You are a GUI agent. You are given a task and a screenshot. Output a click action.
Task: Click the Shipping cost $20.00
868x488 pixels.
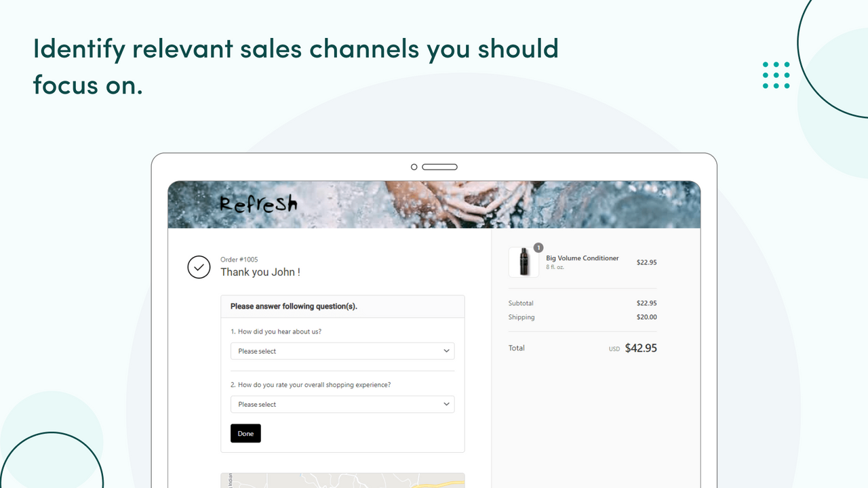click(x=646, y=317)
